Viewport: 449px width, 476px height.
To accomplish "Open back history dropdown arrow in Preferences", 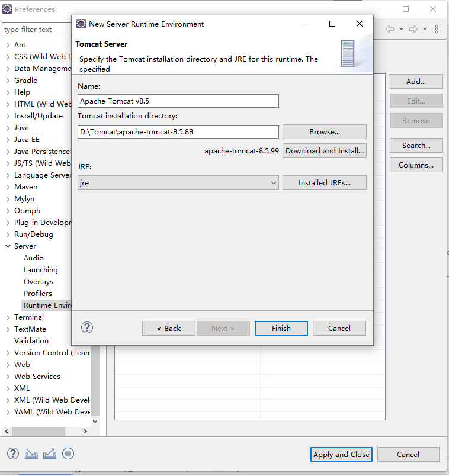I will click(x=401, y=29).
